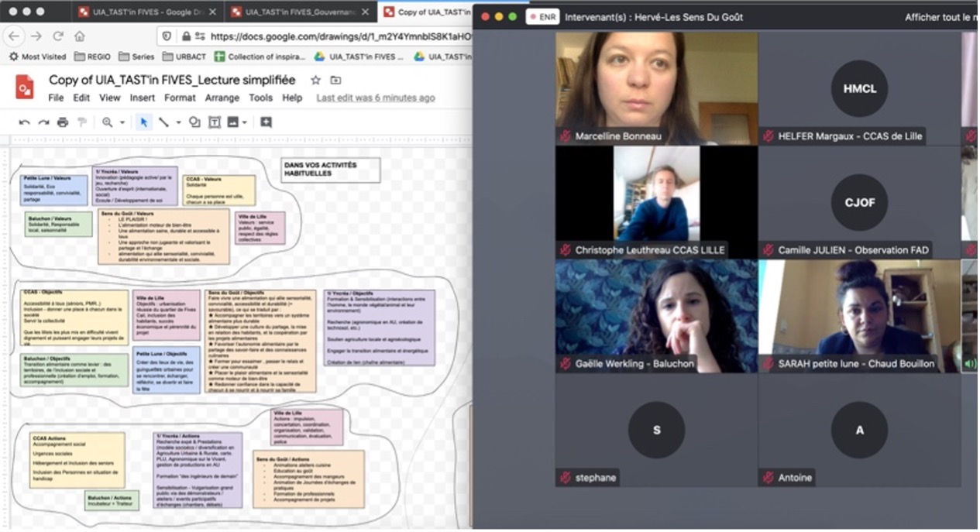Open the URBACT bookmarks folder
This screenshot has height=532, width=980.
186,57
